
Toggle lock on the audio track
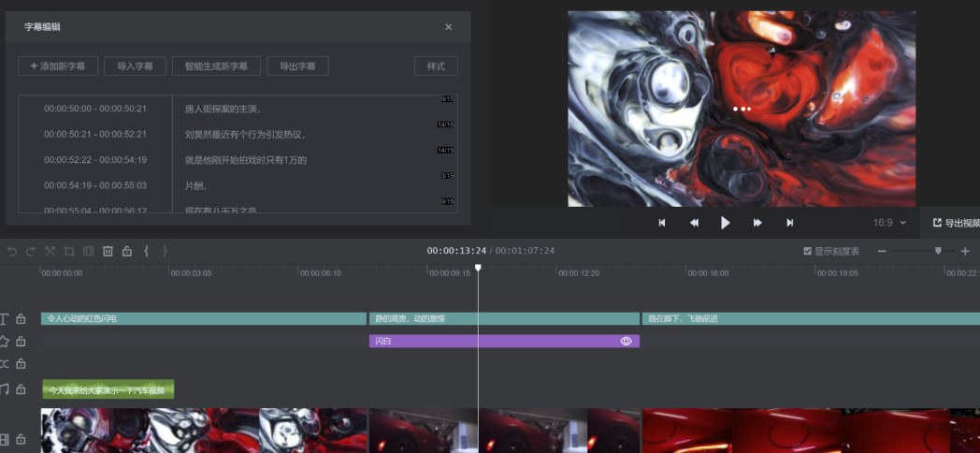[21, 389]
